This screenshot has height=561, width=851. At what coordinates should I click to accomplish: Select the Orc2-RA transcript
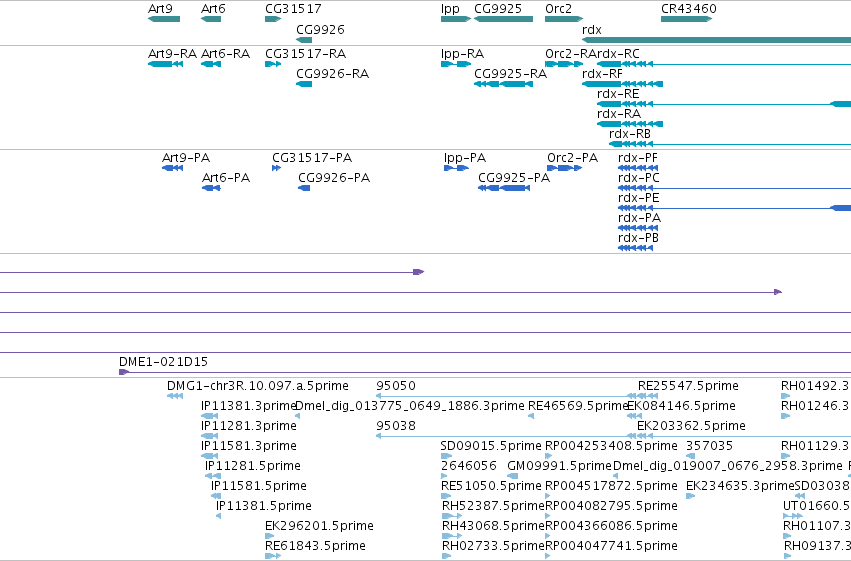[x=564, y=64]
